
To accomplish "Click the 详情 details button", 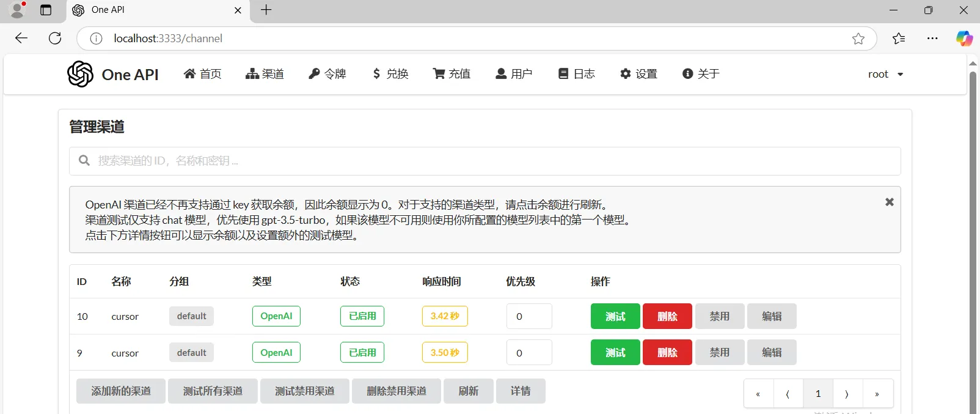I will [x=521, y=391].
